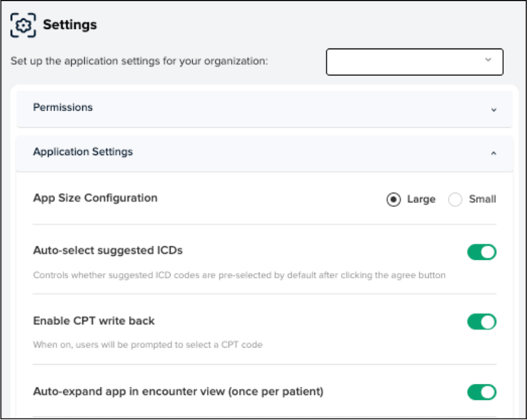Click the Application Settings collapse chevron

(x=493, y=153)
